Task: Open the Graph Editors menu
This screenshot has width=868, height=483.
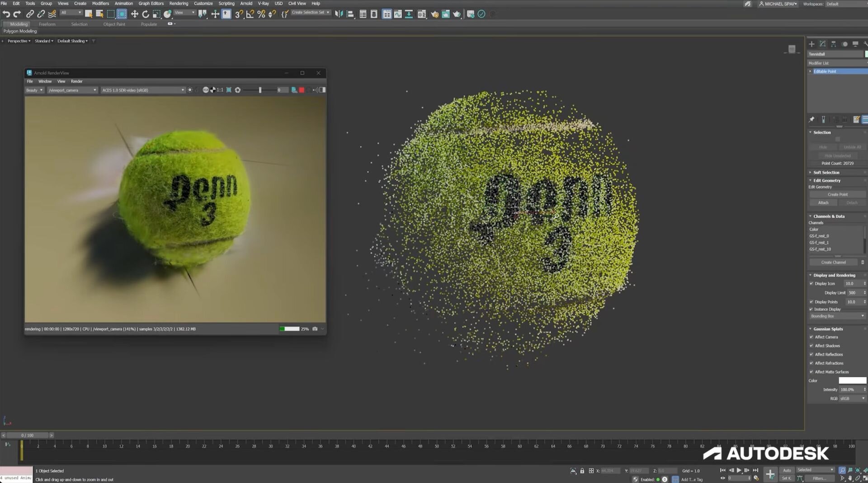Action: [151, 4]
